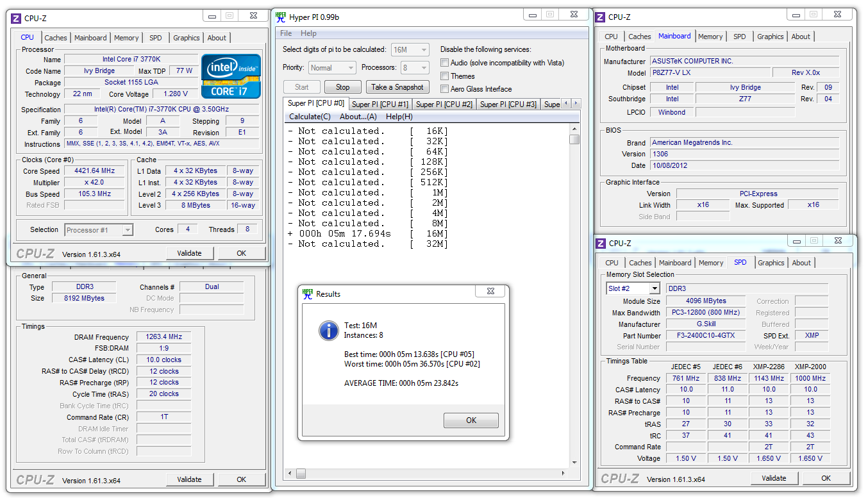Open the Hyper PI Help menu
Screen dimensions: 868x498
pyautogui.click(x=308, y=33)
